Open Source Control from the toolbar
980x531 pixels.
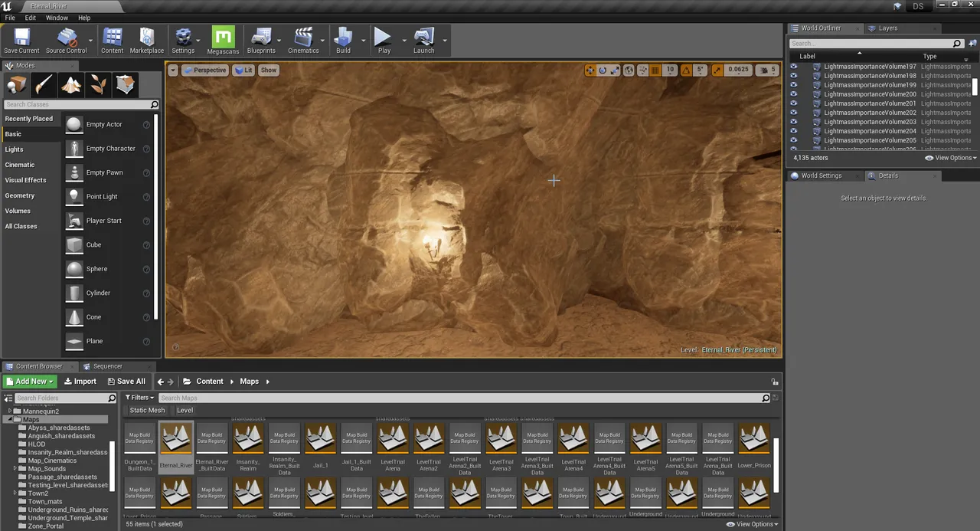67,40
